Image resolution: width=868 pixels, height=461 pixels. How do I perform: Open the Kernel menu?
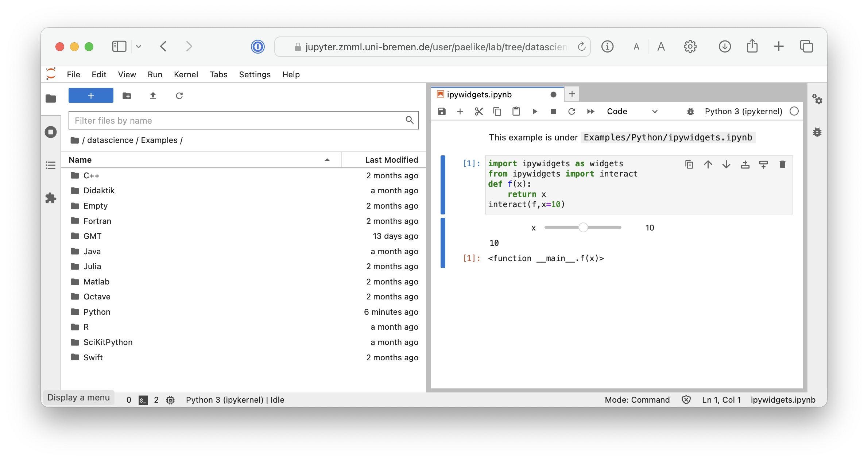coord(186,74)
